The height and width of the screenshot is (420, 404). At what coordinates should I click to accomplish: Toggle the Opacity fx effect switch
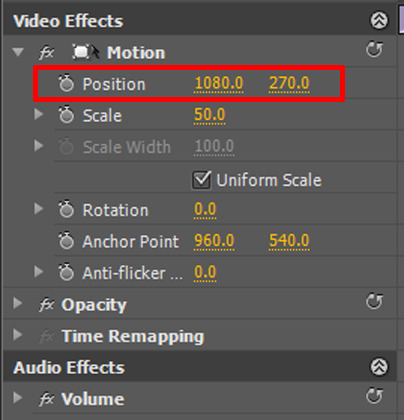(47, 305)
